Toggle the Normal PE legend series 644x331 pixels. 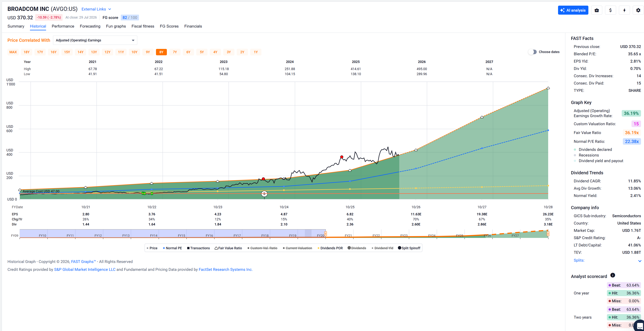pos(172,248)
